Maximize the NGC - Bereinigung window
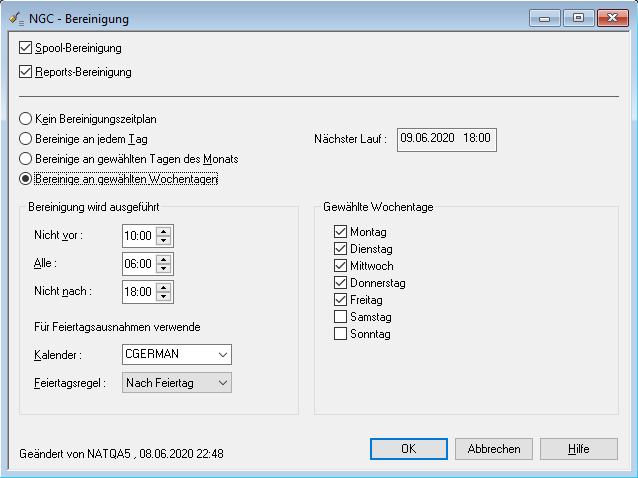The height and width of the screenshot is (478, 638). pos(578,18)
